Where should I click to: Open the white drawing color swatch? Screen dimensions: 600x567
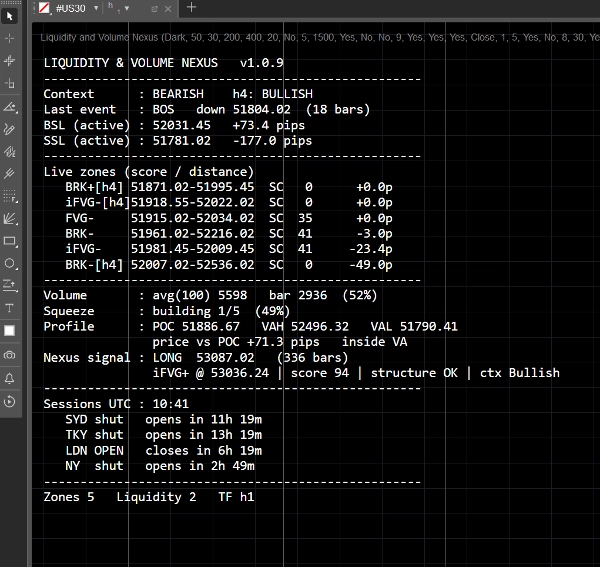10,331
